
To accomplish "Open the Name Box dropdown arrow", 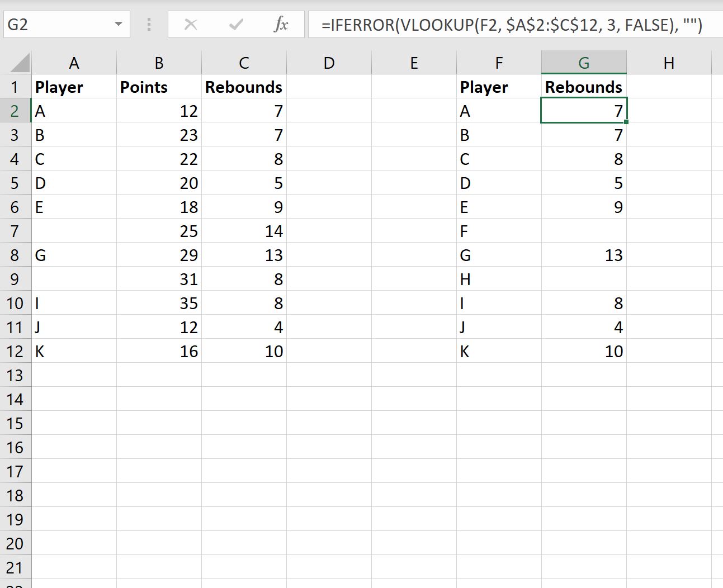I will tap(118, 25).
